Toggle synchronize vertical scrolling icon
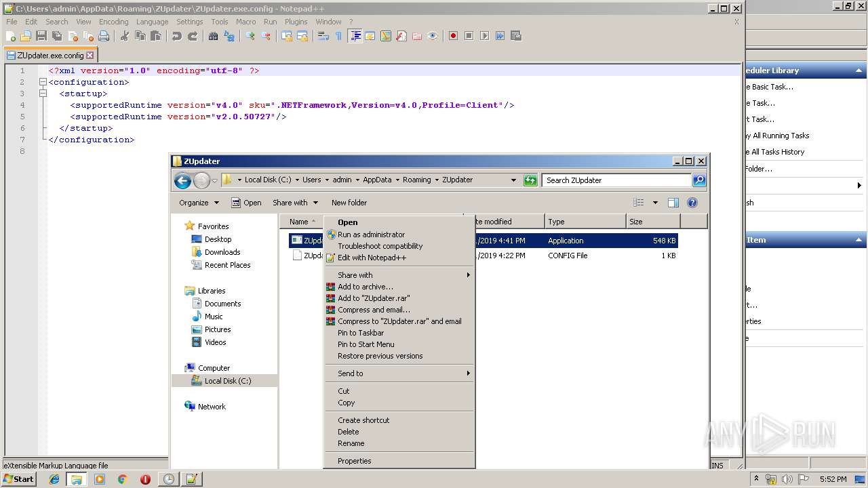 click(x=286, y=36)
